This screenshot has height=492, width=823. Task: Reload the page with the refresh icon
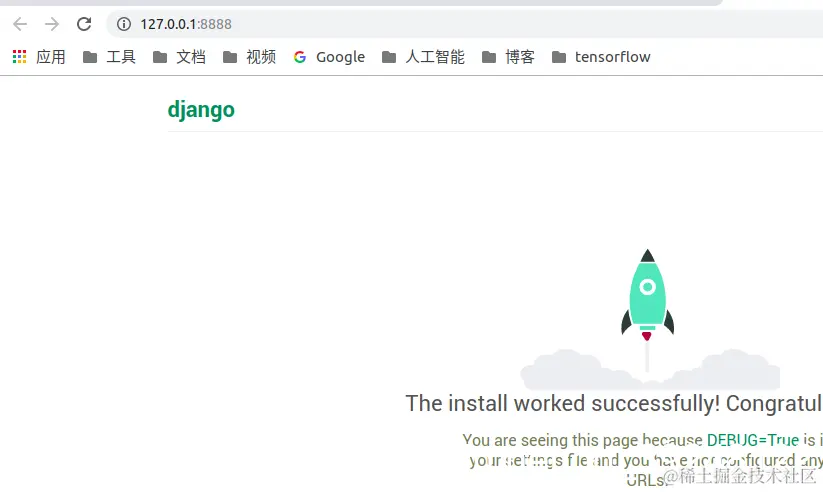coord(84,24)
